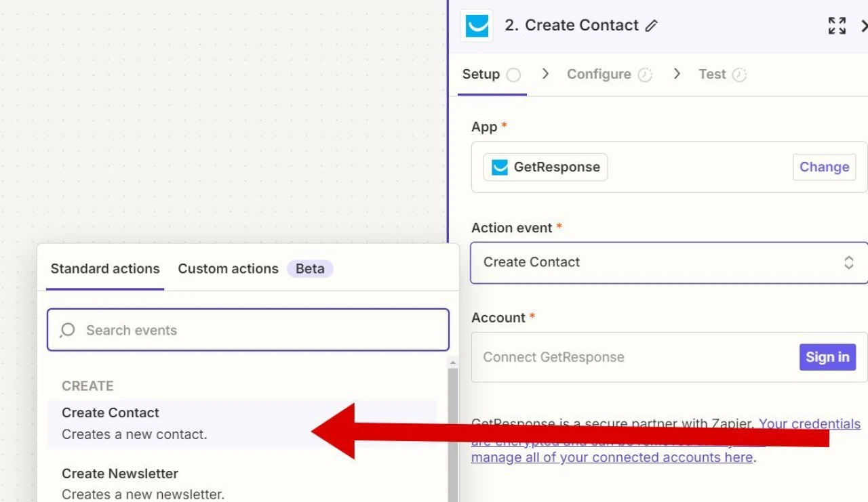868x502 pixels.
Task: Click the up/down arrows on Action event
Action: coord(848,263)
